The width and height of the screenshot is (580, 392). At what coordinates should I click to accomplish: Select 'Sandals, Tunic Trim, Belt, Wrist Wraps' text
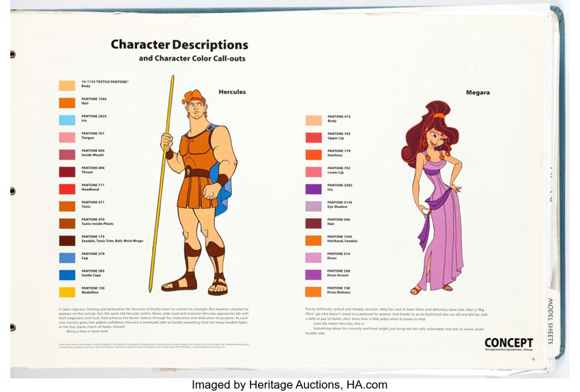pyautogui.click(x=112, y=241)
